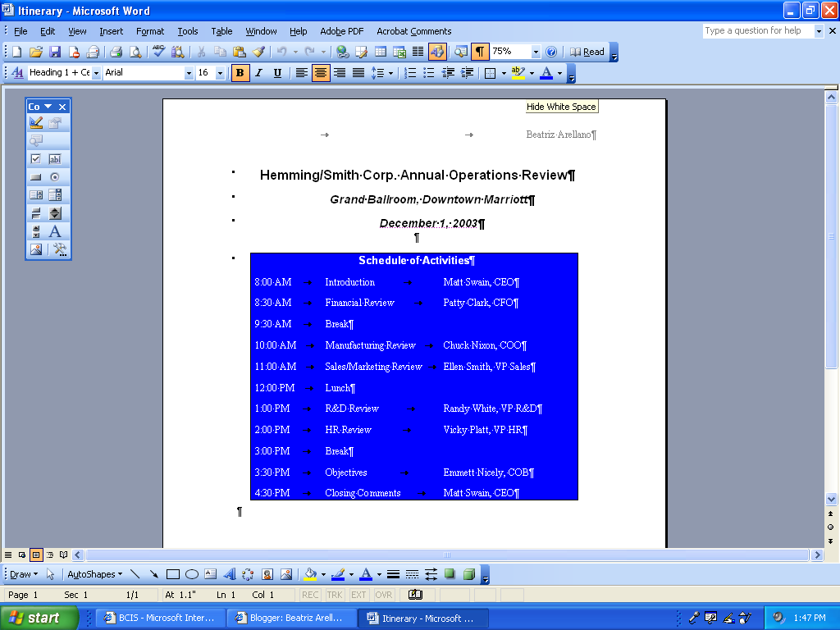Open the Columns button
Screen dimensions: 840x630
tap(418, 52)
